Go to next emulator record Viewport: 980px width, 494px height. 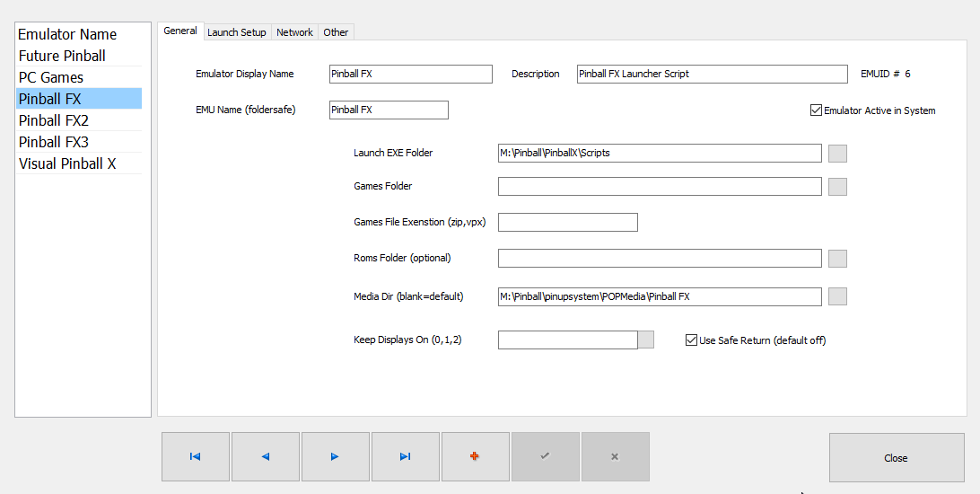point(336,456)
